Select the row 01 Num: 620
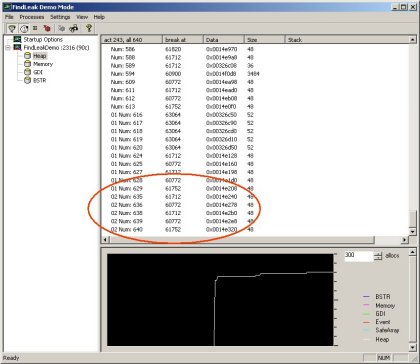This screenshot has width=420, height=364. click(255, 147)
